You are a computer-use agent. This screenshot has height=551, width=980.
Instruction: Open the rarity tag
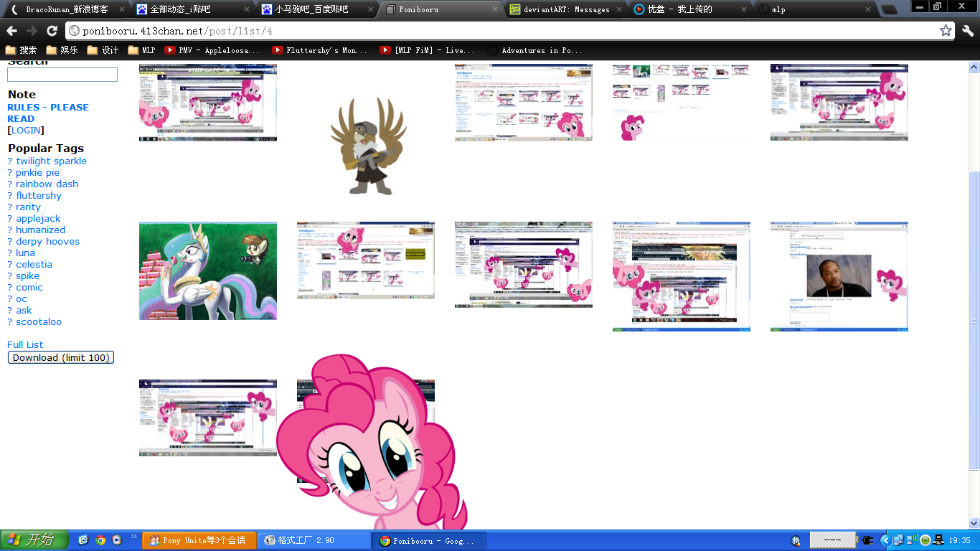29,207
